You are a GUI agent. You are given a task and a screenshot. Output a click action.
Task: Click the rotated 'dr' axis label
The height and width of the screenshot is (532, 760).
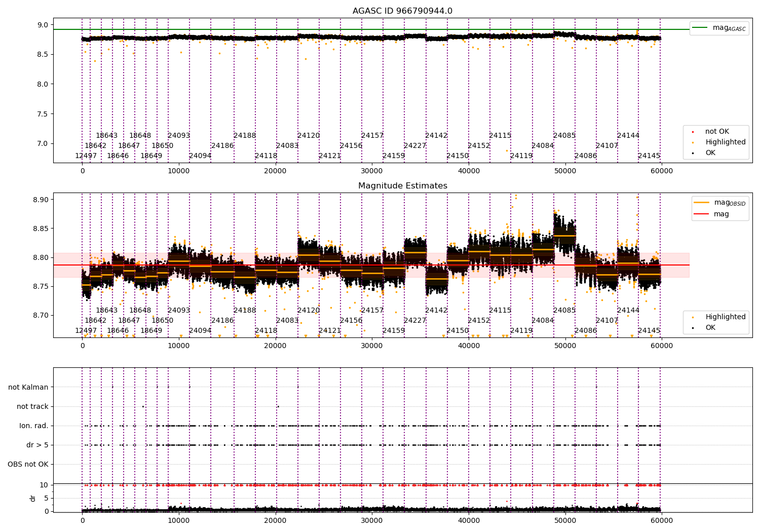(x=33, y=498)
